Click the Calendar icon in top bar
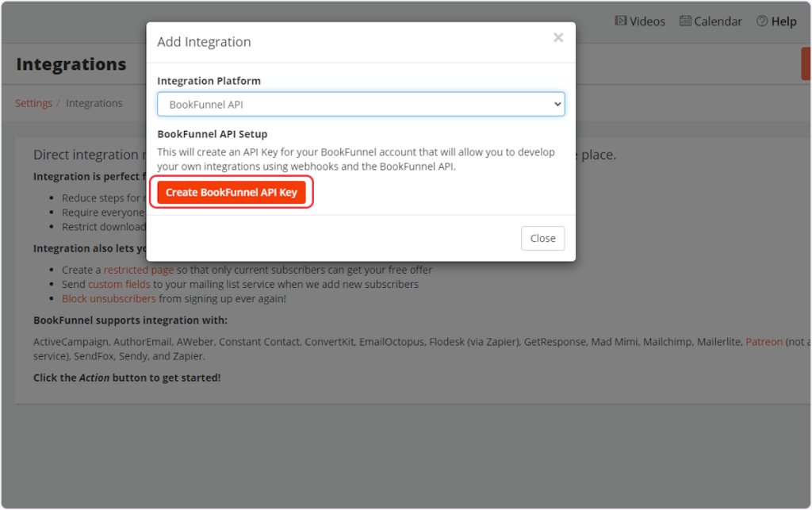 (x=685, y=21)
